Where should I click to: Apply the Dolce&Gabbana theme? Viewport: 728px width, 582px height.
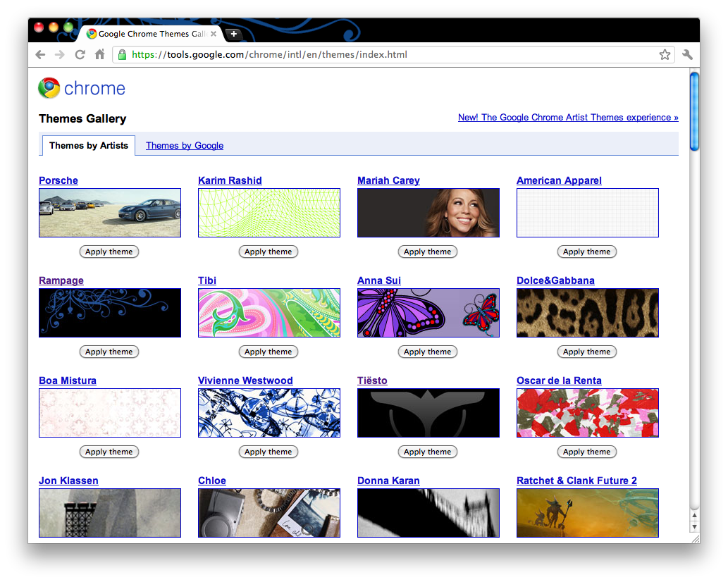pyautogui.click(x=586, y=352)
